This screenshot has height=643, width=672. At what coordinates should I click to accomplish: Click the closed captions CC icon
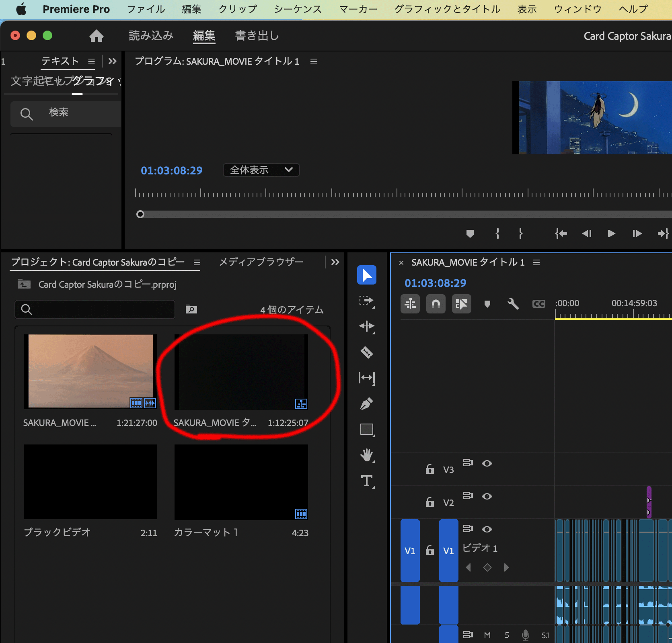(x=538, y=304)
